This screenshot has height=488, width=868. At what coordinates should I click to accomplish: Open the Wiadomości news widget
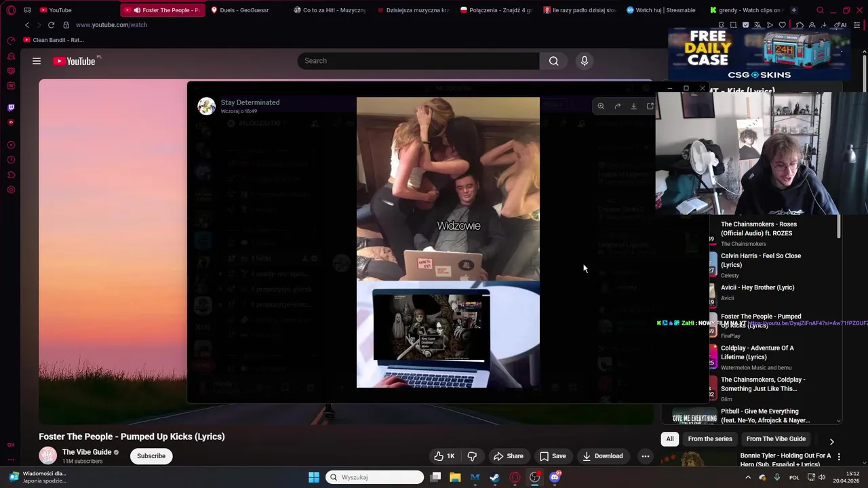pos(38,477)
